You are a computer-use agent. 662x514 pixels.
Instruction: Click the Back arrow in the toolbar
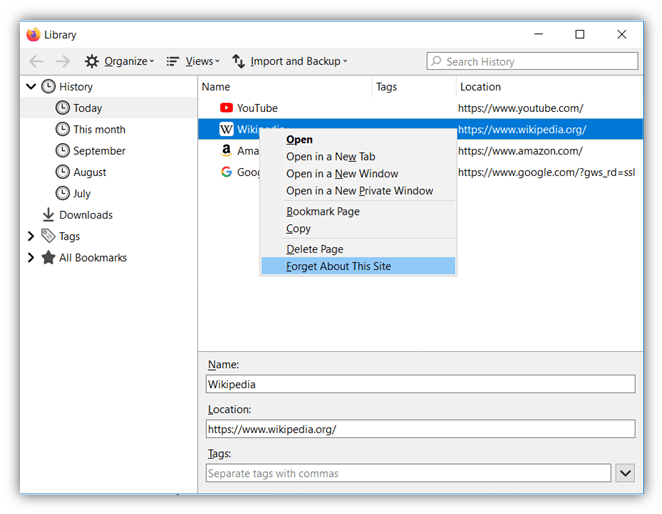pyautogui.click(x=36, y=61)
